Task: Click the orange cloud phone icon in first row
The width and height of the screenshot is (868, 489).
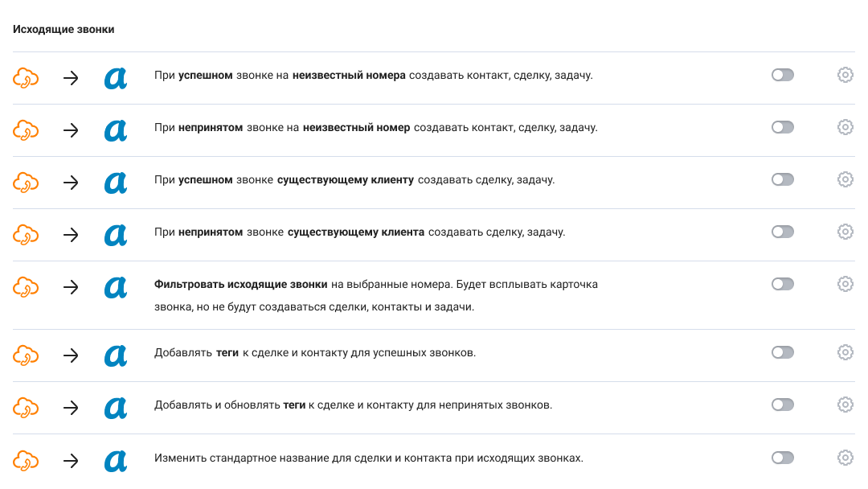Action: tap(26, 78)
